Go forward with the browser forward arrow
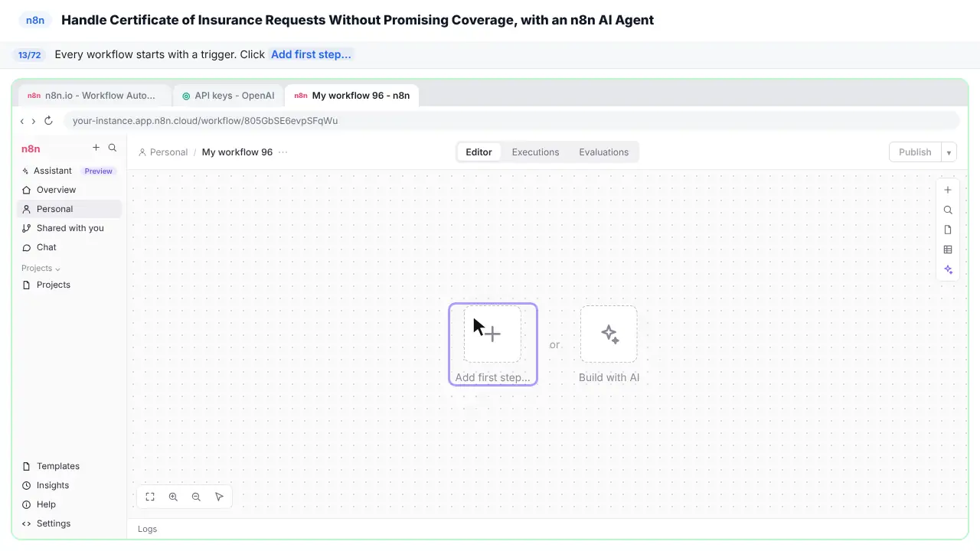 (x=33, y=121)
